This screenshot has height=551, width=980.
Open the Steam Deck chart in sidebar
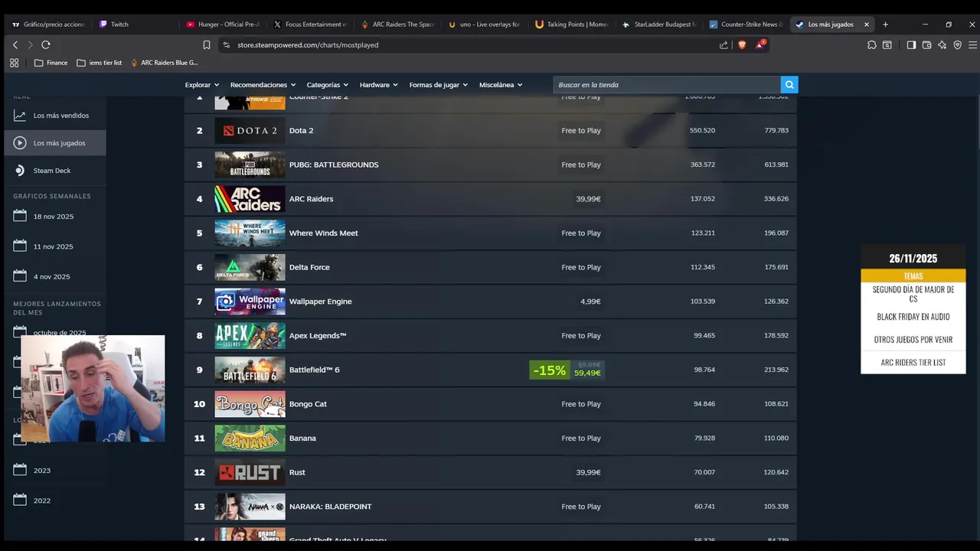tap(55, 171)
